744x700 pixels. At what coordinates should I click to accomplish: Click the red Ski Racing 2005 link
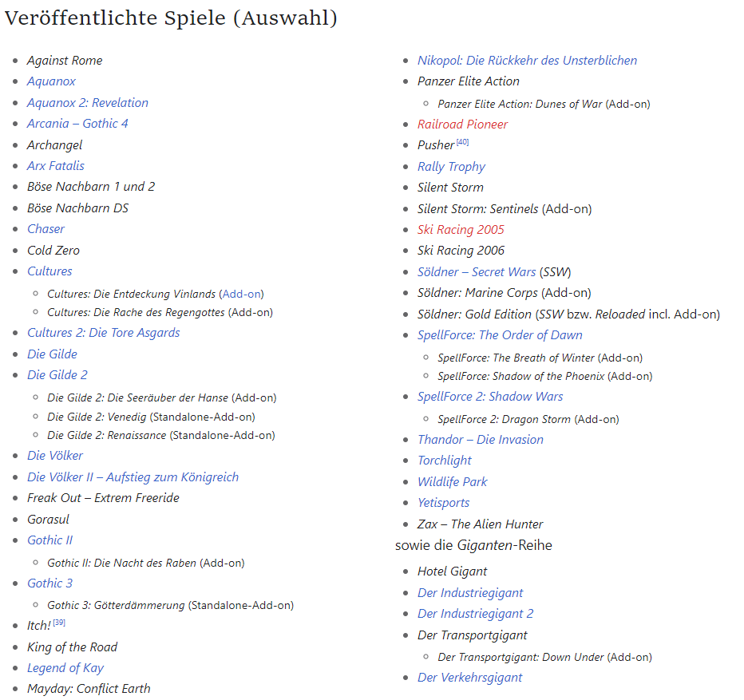(461, 230)
